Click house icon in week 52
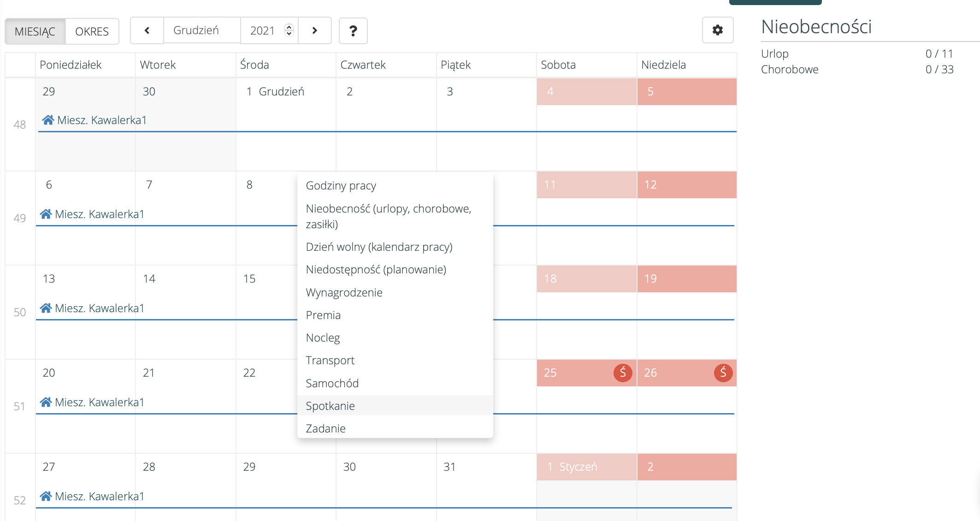 point(46,497)
